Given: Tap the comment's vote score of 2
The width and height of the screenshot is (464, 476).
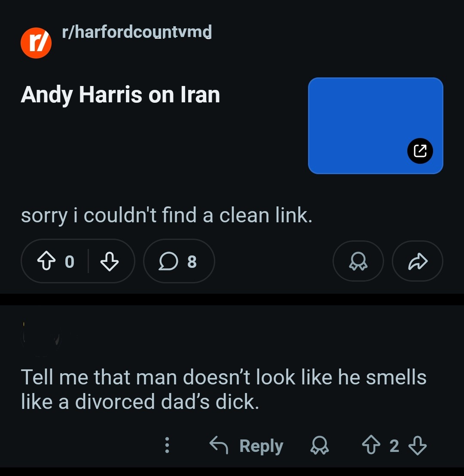Looking at the screenshot, I should [394, 446].
